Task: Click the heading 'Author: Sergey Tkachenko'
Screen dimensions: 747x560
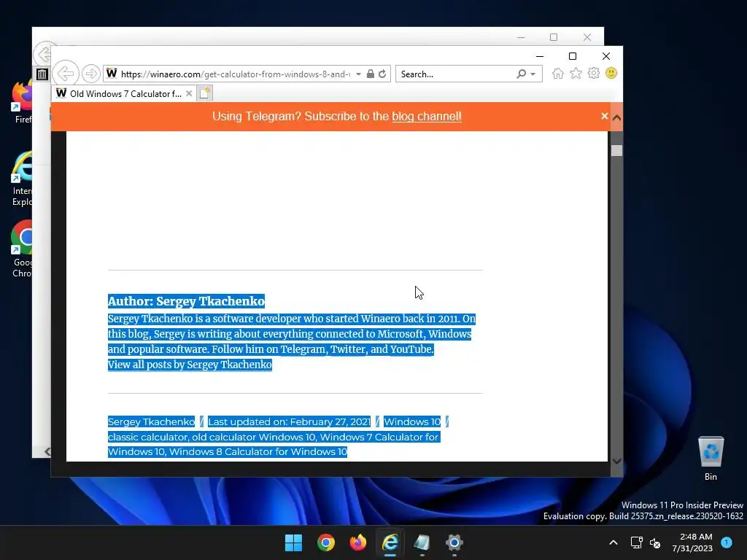Action: pos(186,301)
